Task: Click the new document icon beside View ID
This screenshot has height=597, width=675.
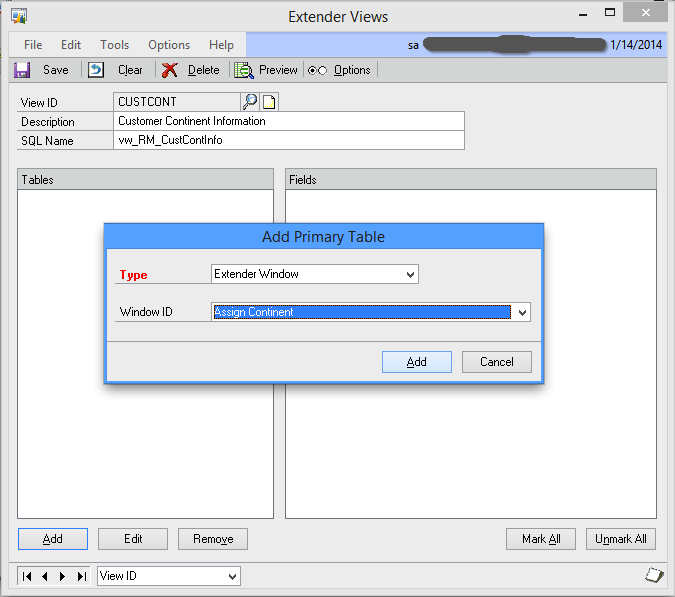Action: pos(269,101)
